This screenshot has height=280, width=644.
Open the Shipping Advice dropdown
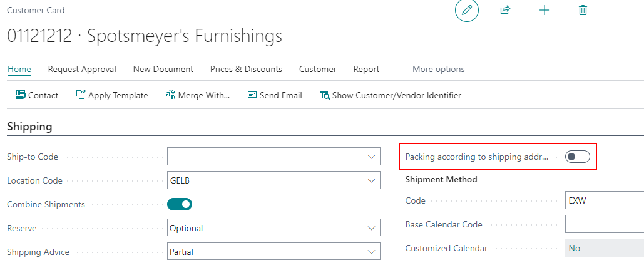(372, 252)
